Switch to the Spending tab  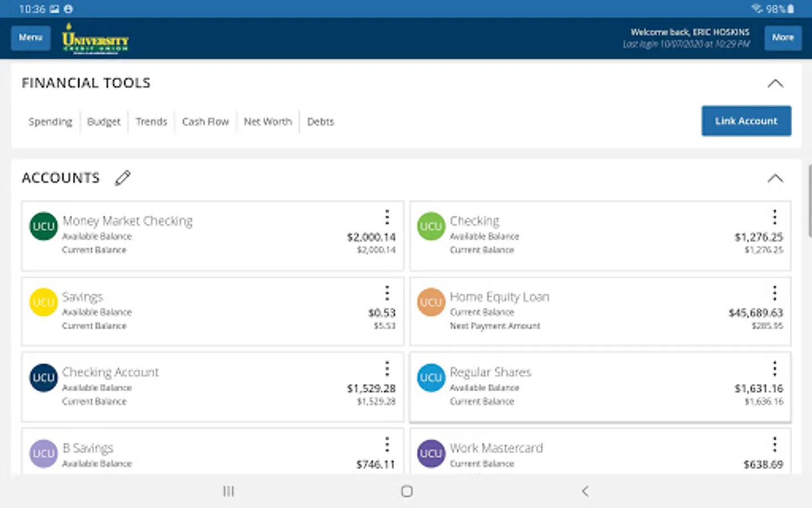(50, 121)
